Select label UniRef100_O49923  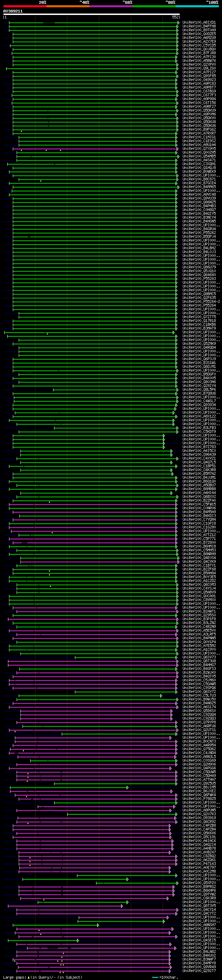pos(199,80)
